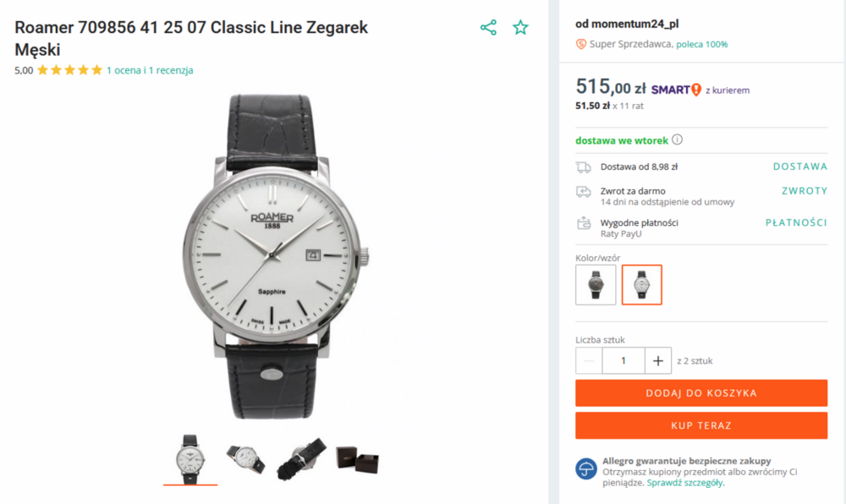Viewport: 846px width, 504px height.
Task: Add product to favorites with star icon
Action: 520,28
